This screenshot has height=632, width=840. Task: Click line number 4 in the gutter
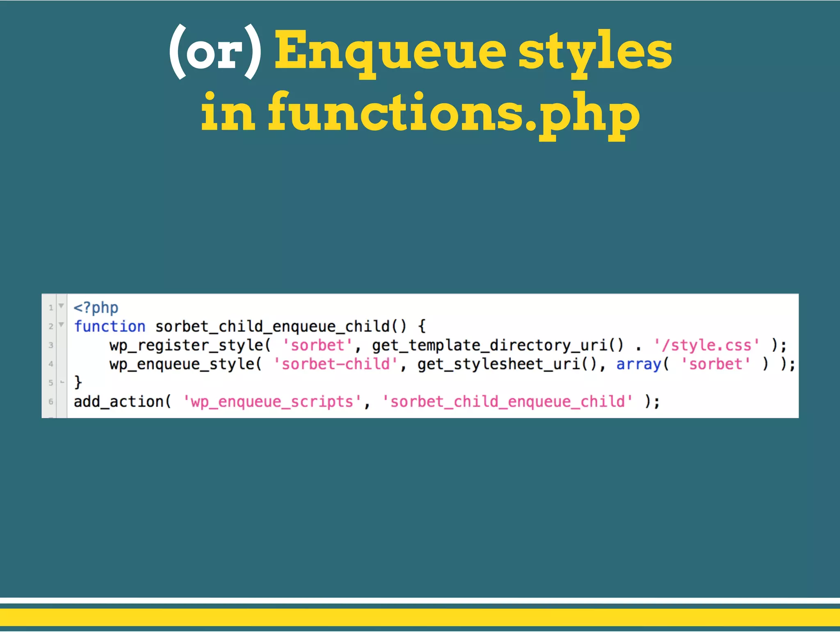coord(51,364)
